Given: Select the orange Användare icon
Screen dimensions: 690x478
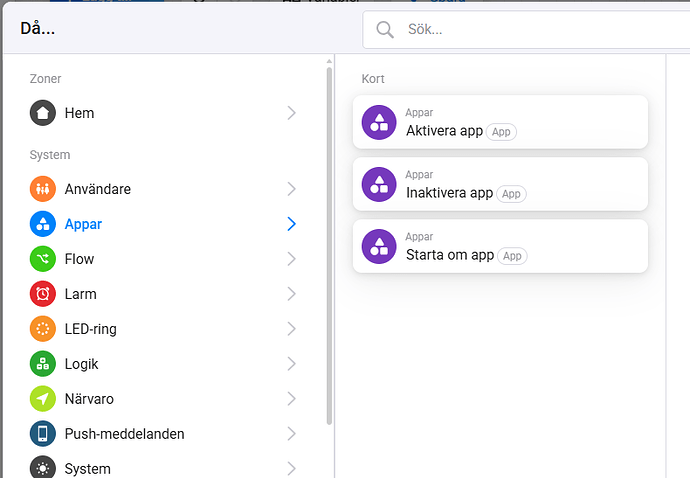Looking at the screenshot, I should (x=42, y=189).
